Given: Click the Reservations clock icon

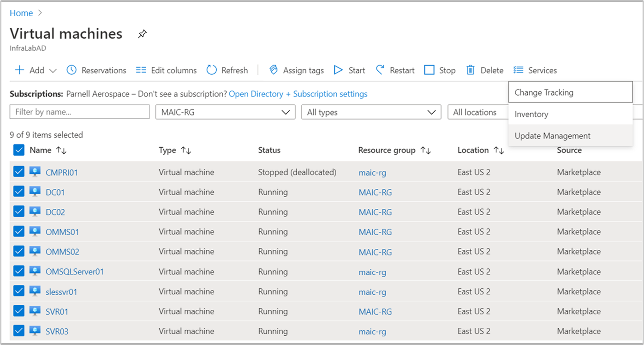Looking at the screenshot, I should point(72,70).
